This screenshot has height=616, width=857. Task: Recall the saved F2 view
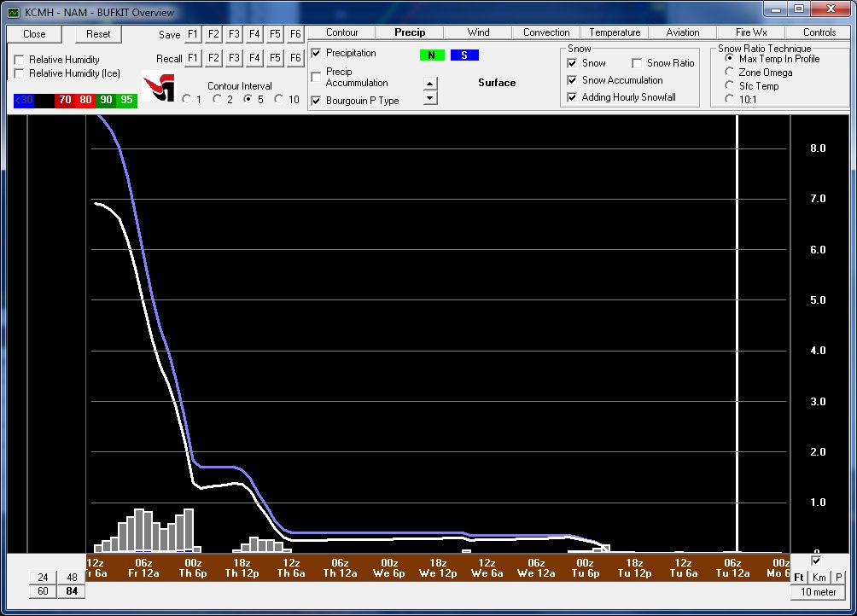[213, 58]
